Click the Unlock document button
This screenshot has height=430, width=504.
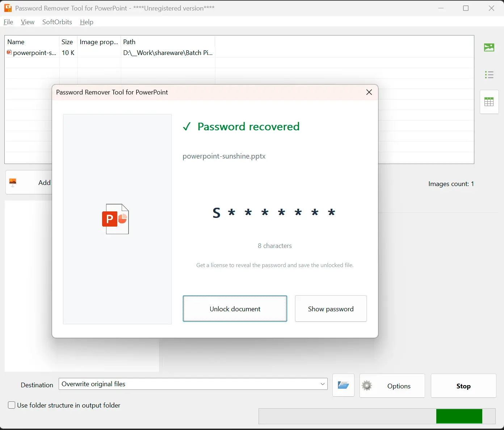[235, 309]
